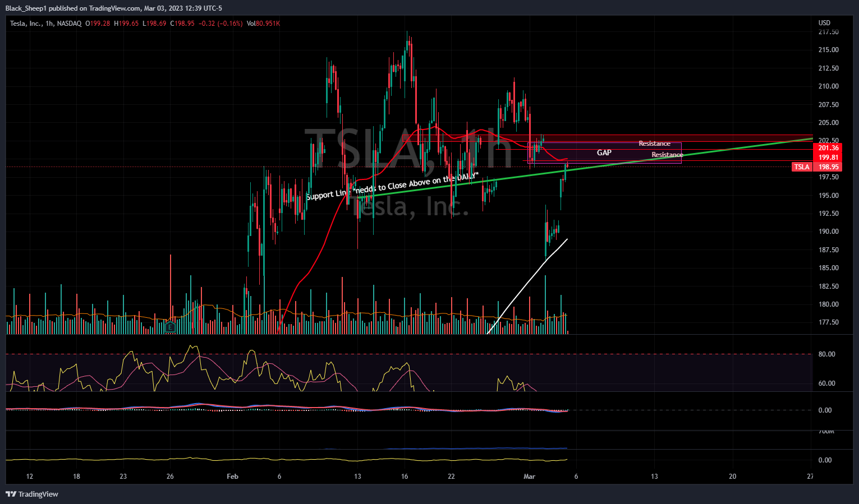
Task: Click the 80.00 level on RSI axis
Action: tap(826, 354)
